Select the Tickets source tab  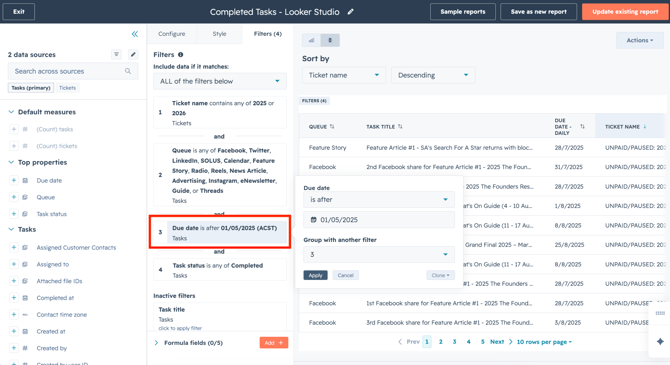(x=67, y=88)
